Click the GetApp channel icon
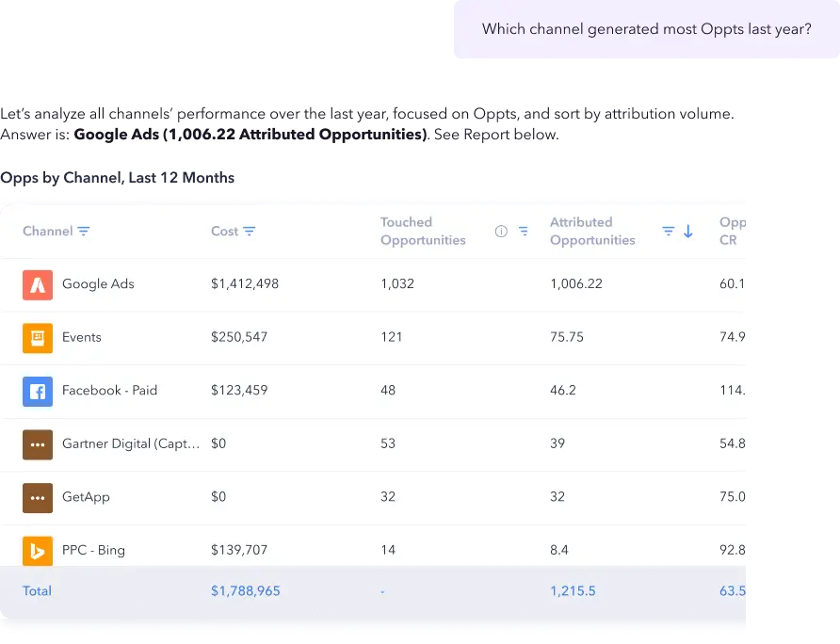The image size is (840, 644). pos(37,497)
